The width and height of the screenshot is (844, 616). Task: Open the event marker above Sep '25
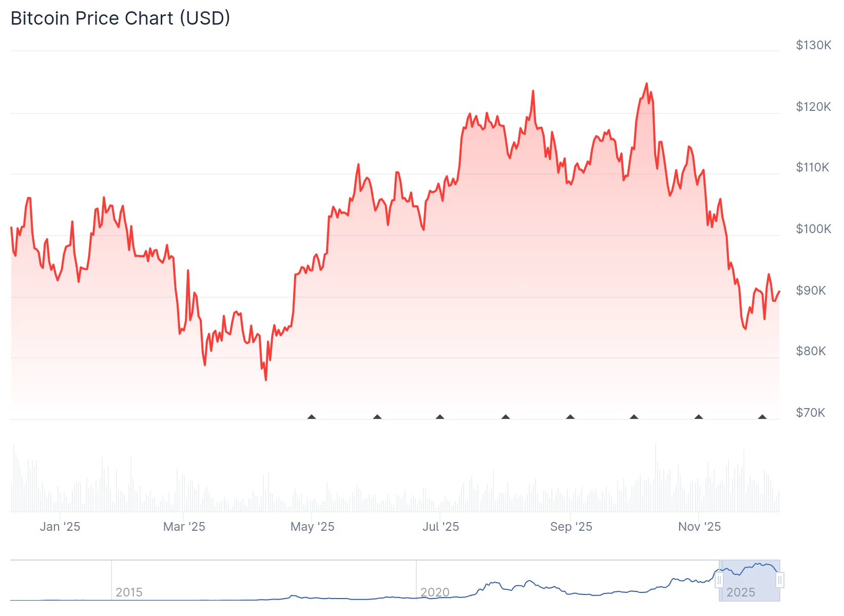pos(570,417)
